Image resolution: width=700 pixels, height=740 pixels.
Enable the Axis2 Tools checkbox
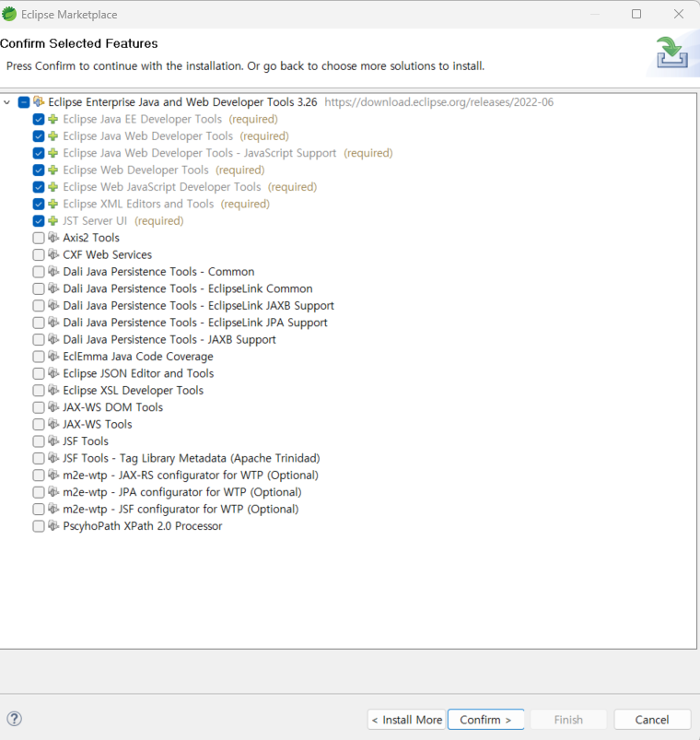[39, 238]
